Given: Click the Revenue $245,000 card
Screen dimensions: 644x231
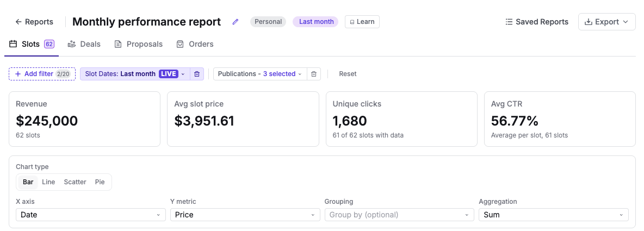Looking at the screenshot, I should coord(85,119).
